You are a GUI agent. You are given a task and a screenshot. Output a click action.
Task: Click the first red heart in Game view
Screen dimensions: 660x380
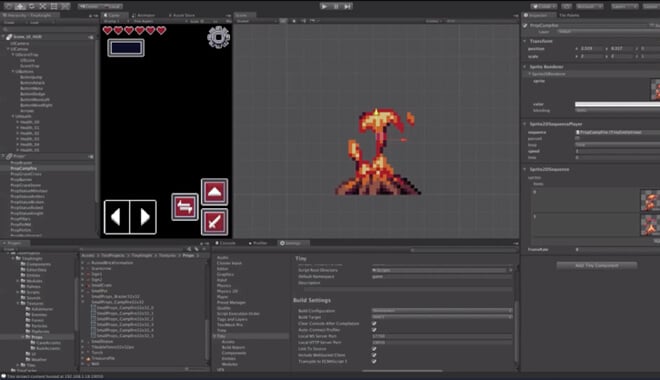[108, 30]
